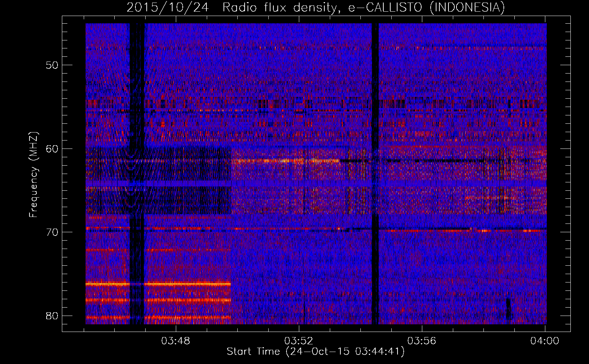Click the 60 frequency tick label
This screenshot has width=589, height=364.
point(52,149)
